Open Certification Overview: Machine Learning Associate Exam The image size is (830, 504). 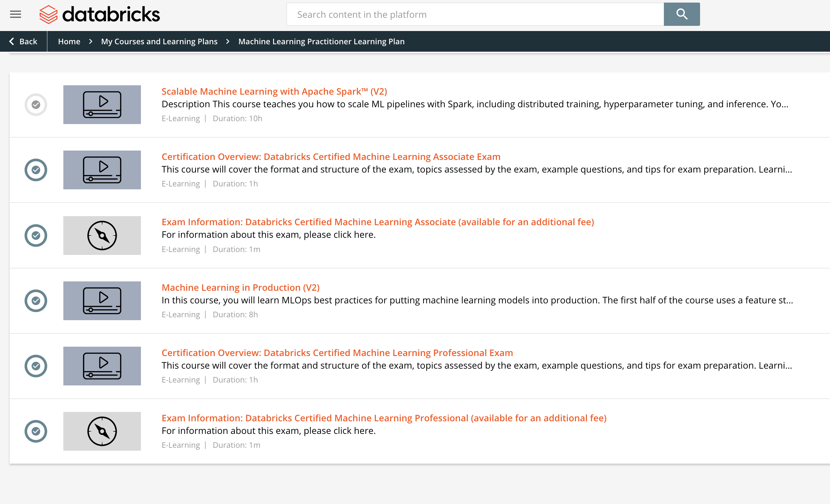(x=331, y=157)
